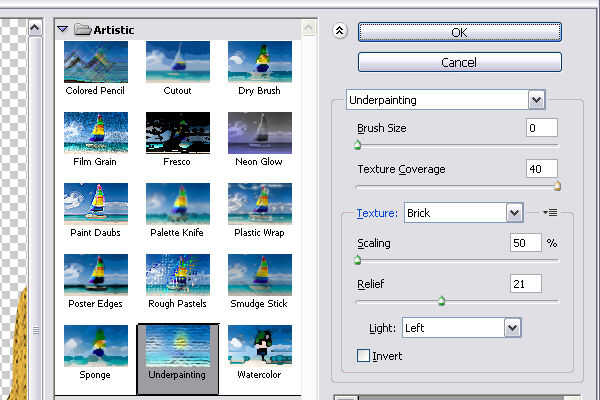Image resolution: width=600 pixels, height=400 pixels.
Task: Select the Paint Daubs filter thumbnail
Action: coord(96,204)
